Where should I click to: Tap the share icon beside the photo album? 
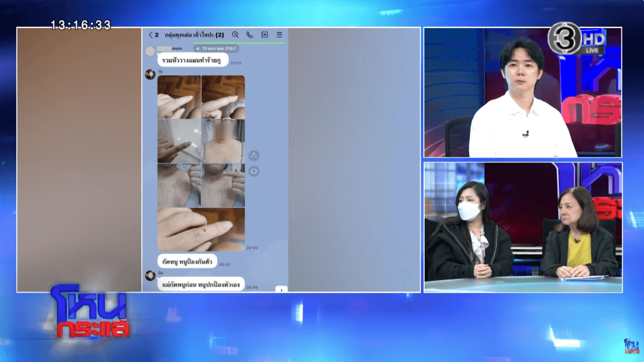coord(253,155)
